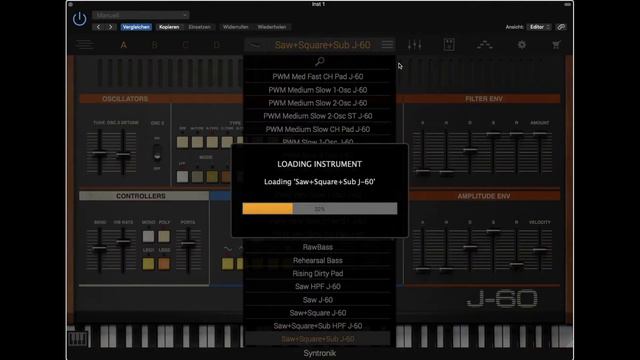The image size is (640, 360).
Task: Open the preset list menu icon
Action: point(387,44)
